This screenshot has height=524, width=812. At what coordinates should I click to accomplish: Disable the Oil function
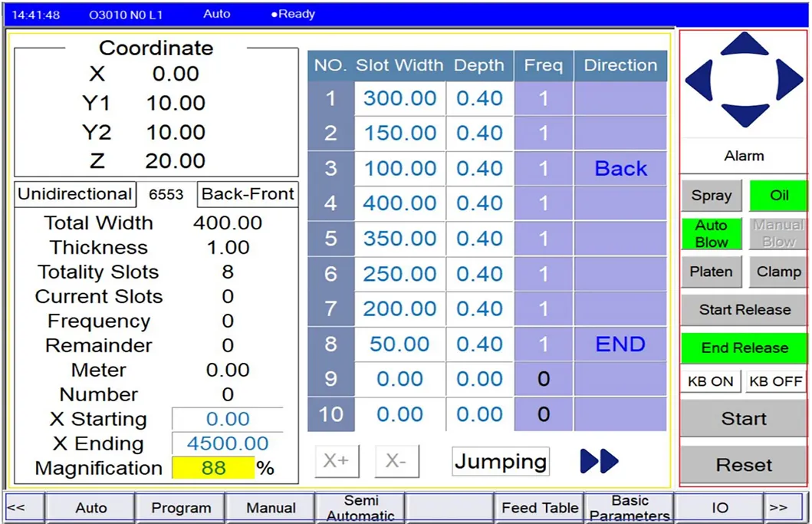pos(777,196)
